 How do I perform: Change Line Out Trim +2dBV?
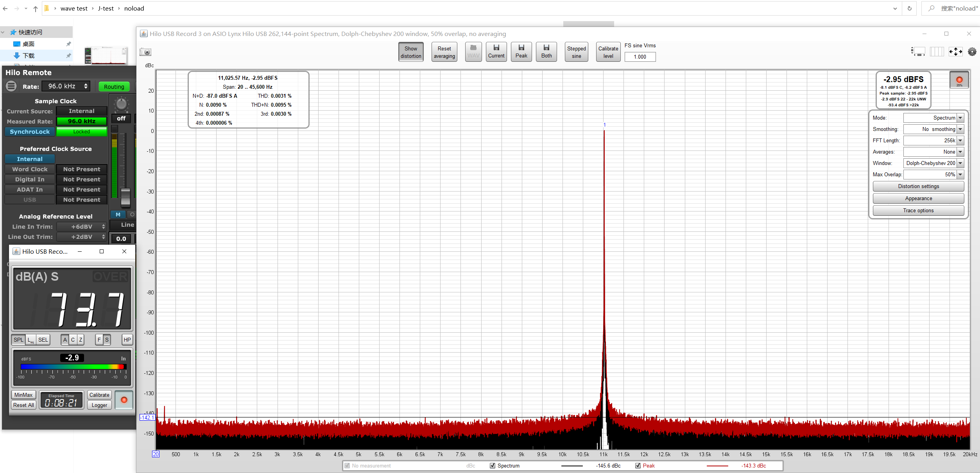click(x=82, y=237)
